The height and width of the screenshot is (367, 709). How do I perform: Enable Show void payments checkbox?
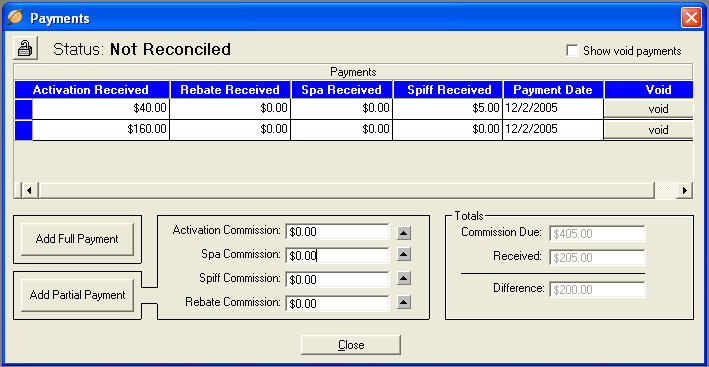(x=572, y=51)
